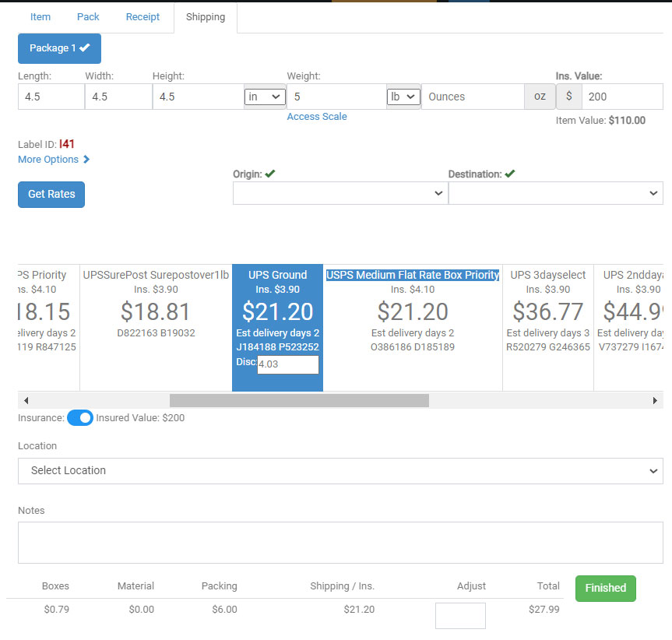Click the Finished button
The width and height of the screenshot is (672, 640).
(x=606, y=588)
